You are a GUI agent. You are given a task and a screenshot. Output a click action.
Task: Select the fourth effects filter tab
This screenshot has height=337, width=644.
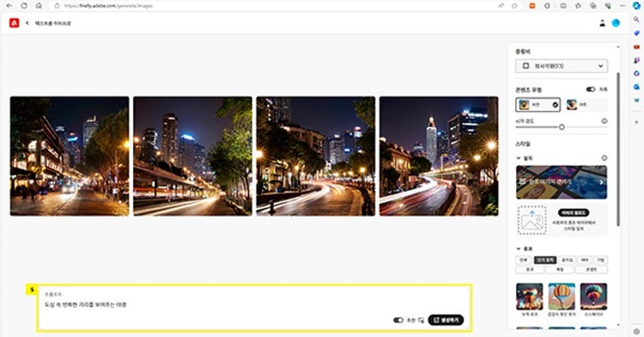coord(585,260)
